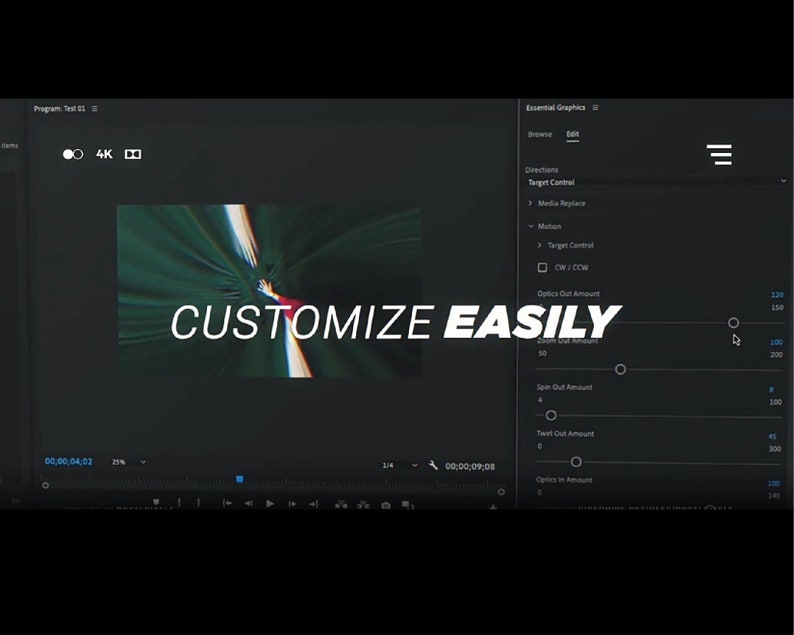Image resolution: width=794 pixels, height=635 pixels.
Task: Toggle the CW / CCW checkbox
Action: (542, 267)
